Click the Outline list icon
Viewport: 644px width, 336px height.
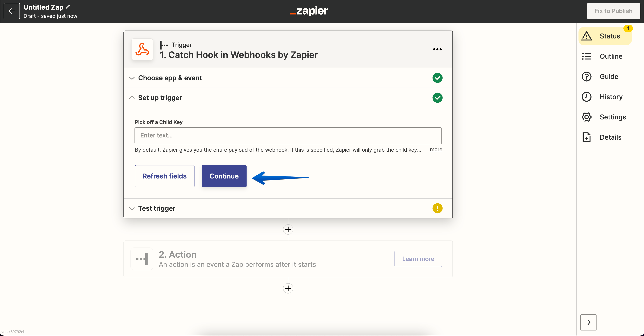pyautogui.click(x=587, y=56)
